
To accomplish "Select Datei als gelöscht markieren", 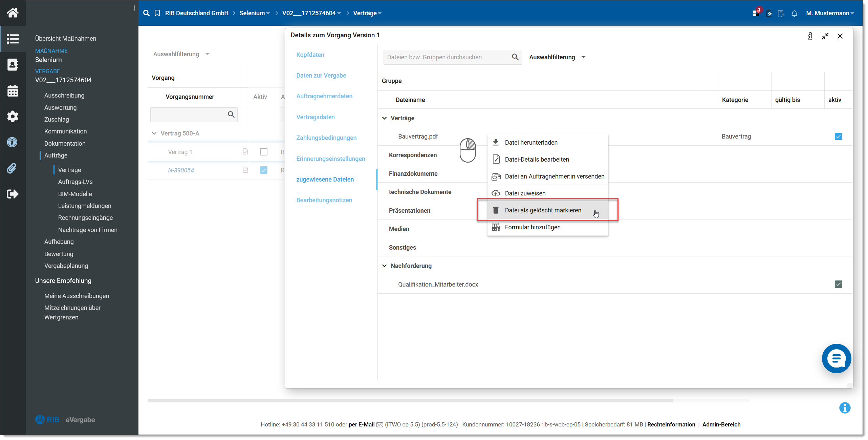I will click(547, 210).
